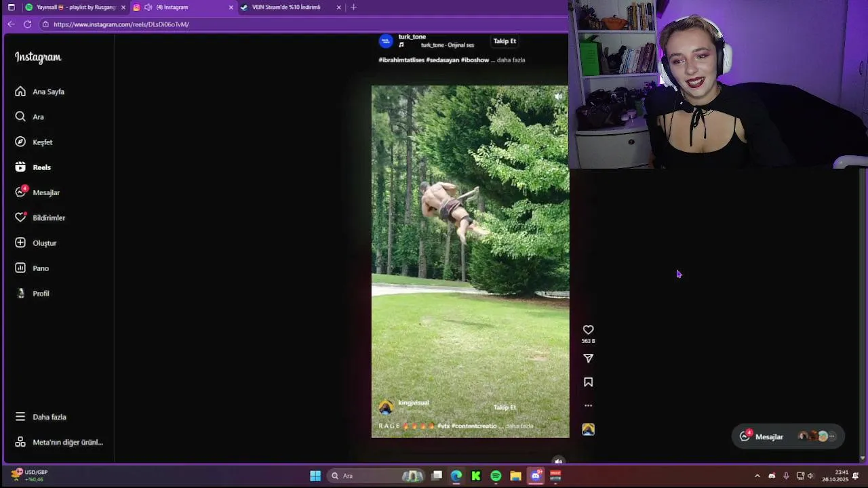Share the reel with paper plane icon
Screen dimensions: 868x488
(588, 359)
